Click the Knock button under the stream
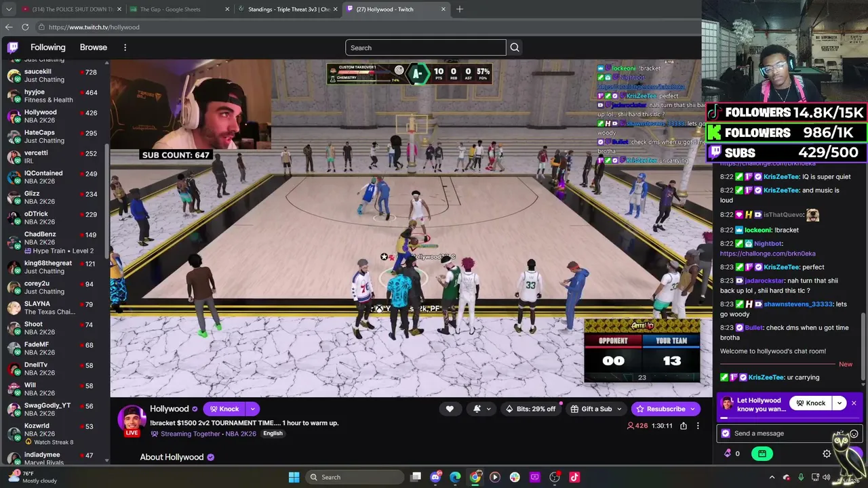 (x=224, y=409)
